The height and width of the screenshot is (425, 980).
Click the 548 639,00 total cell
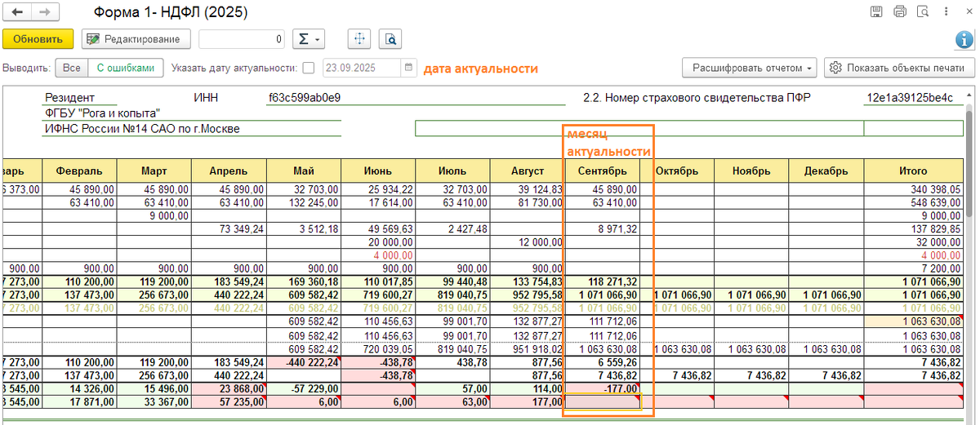tap(913, 201)
